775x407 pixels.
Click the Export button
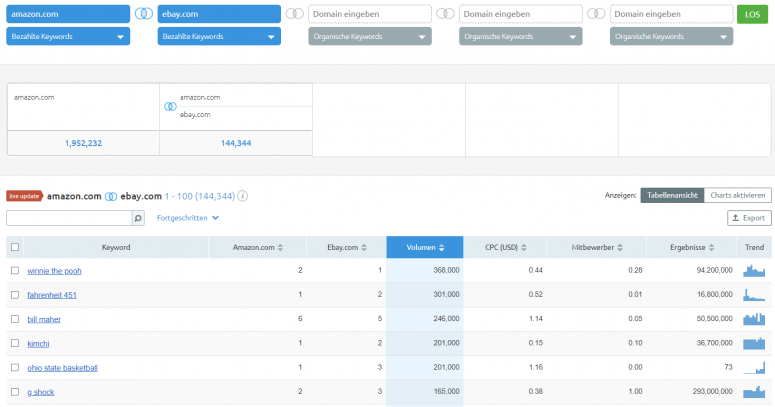[749, 218]
